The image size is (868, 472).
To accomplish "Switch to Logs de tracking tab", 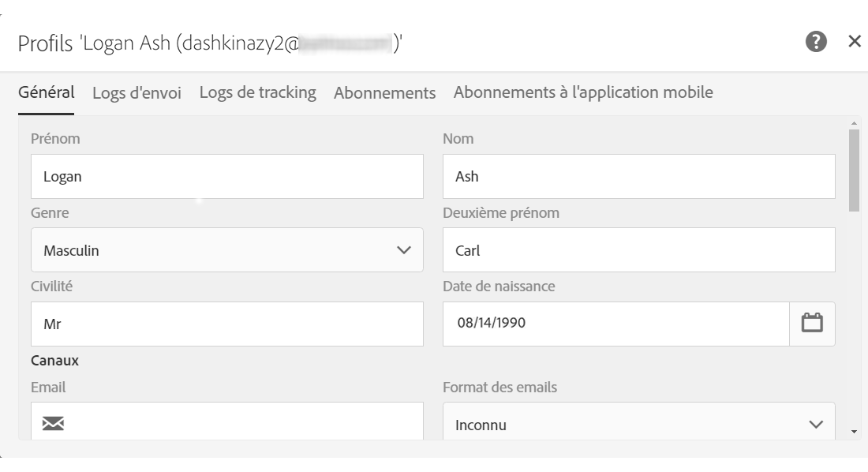I will (x=257, y=92).
